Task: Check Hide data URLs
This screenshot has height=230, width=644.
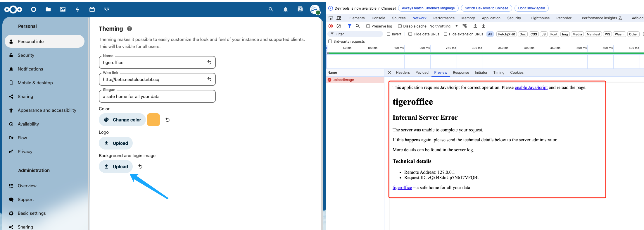Action: click(410, 34)
